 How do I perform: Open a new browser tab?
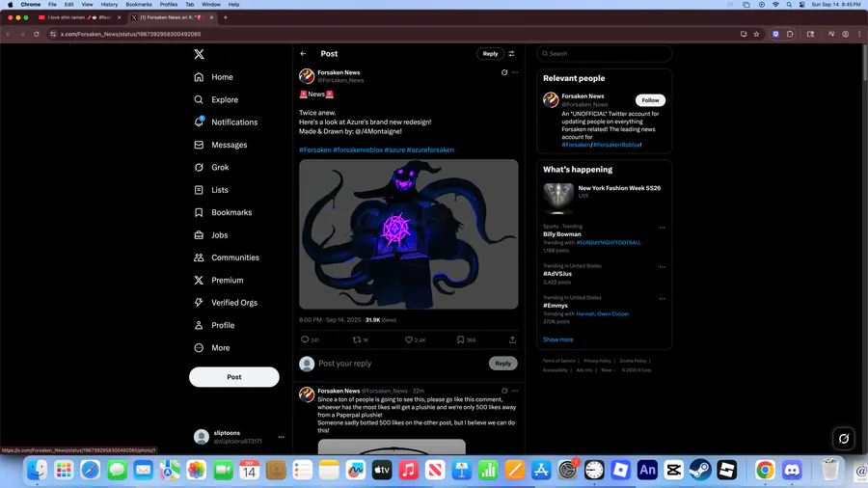tap(226, 17)
